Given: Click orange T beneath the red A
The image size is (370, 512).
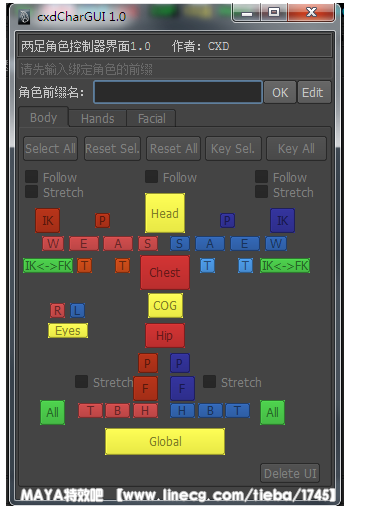Looking at the screenshot, I should [x=122, y=265].
